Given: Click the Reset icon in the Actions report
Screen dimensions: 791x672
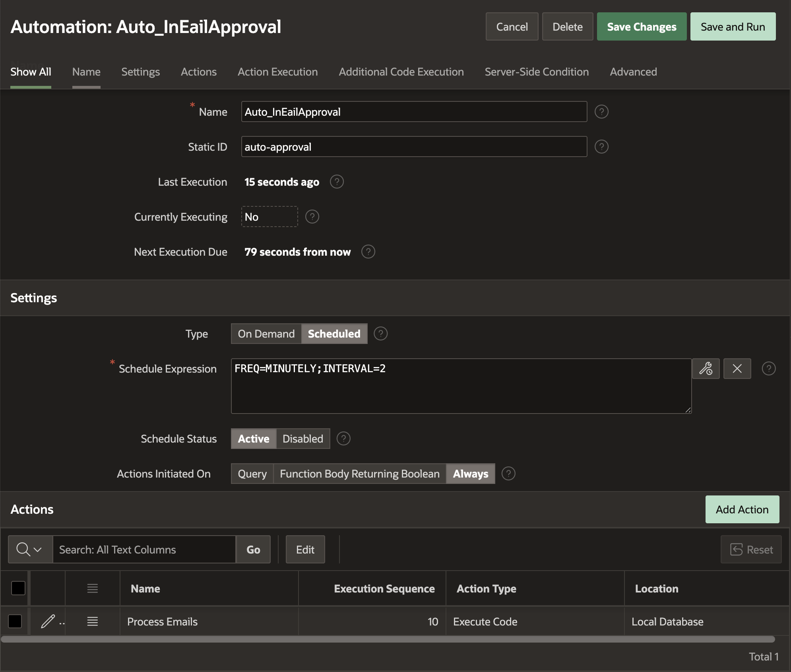Looking at the screenshot, I should pyautogui.click(x=750, y=549).
